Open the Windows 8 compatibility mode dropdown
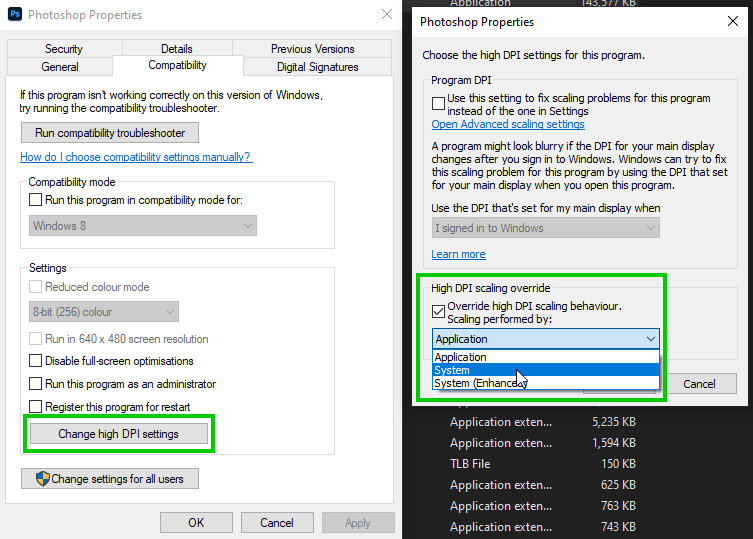The height and width of the screenshot is (539, 753). [x=143, y=226]
